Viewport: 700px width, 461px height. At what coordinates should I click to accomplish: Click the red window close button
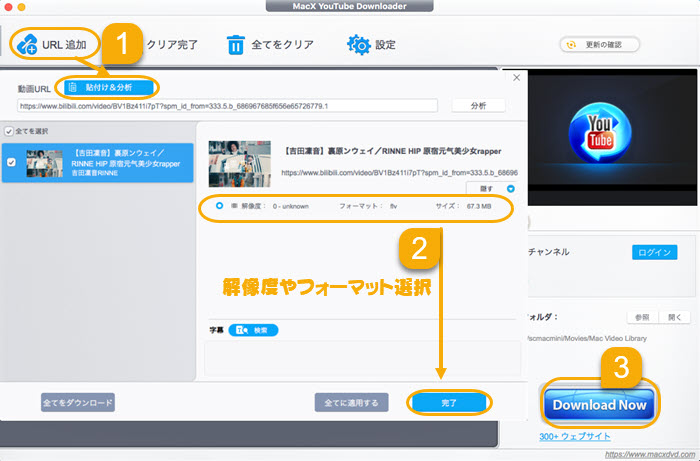8,7
